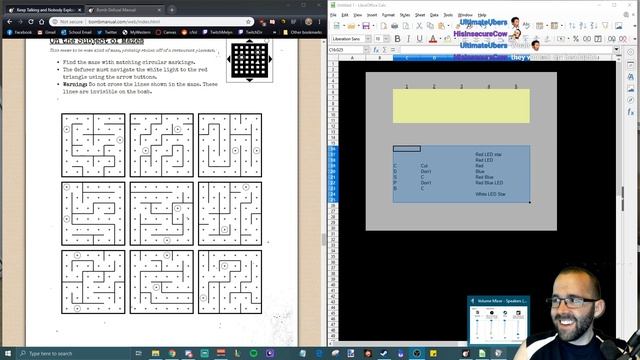The width and height of the screenshot is (640, 360).
Task: Open Other bookmarks folder
Action: (302, 32)
